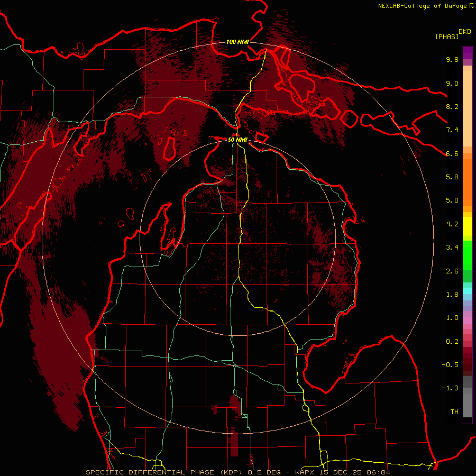Select the 1.8 legend value
This screenshot has width=476, height=476.
coord(452,295)
